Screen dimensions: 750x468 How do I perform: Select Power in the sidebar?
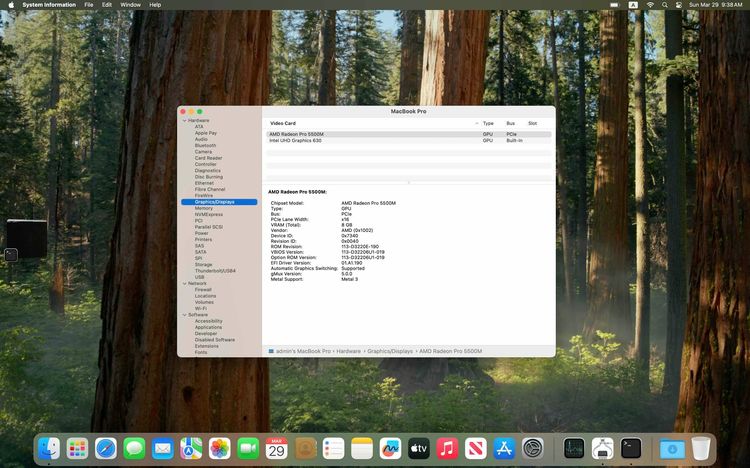(x=201, y=234)
